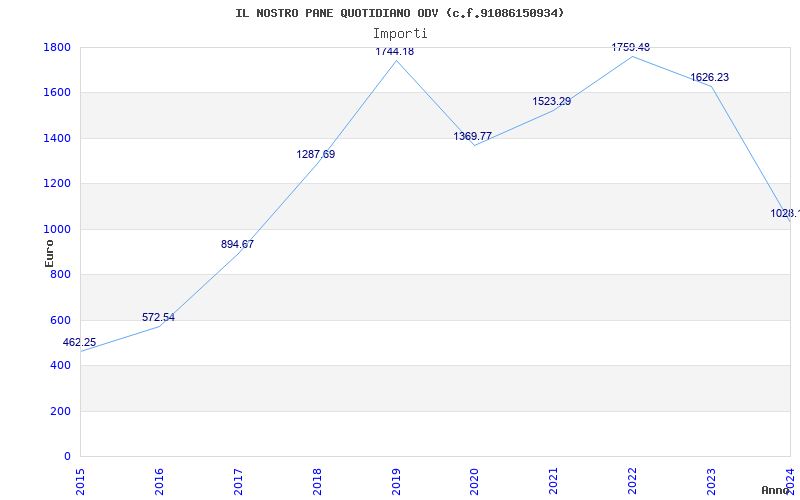
Task: Select the 2022 peak data label
Action: [x=631, y=47]
